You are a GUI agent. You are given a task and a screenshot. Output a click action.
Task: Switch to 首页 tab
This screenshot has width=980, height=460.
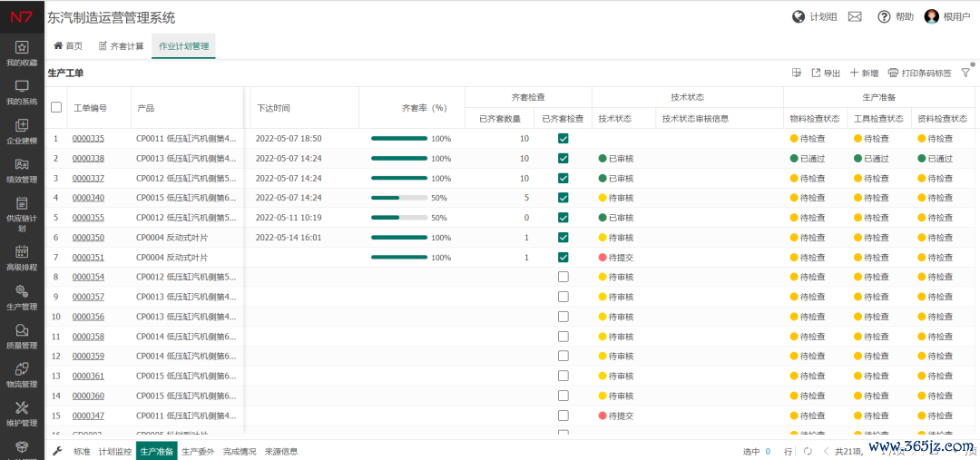68,45
